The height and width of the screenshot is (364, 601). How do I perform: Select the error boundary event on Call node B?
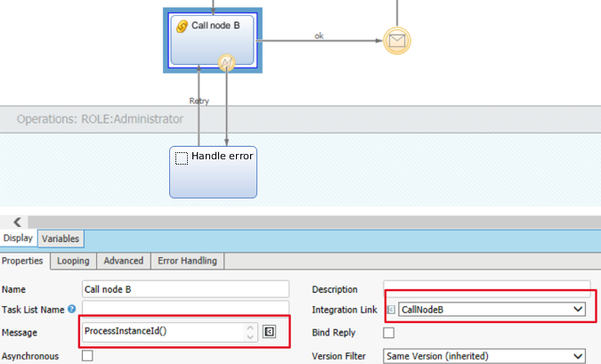coord(227,62)
